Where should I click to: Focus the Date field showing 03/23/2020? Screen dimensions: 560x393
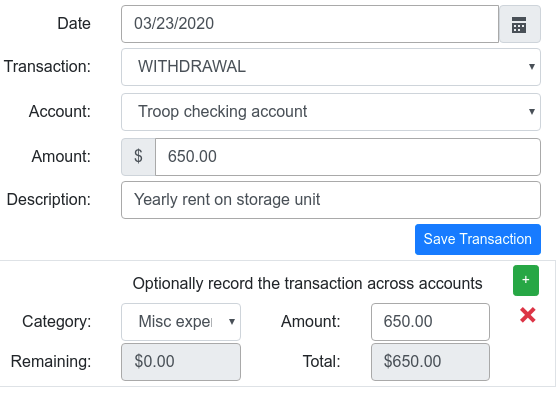coord(310,24)
